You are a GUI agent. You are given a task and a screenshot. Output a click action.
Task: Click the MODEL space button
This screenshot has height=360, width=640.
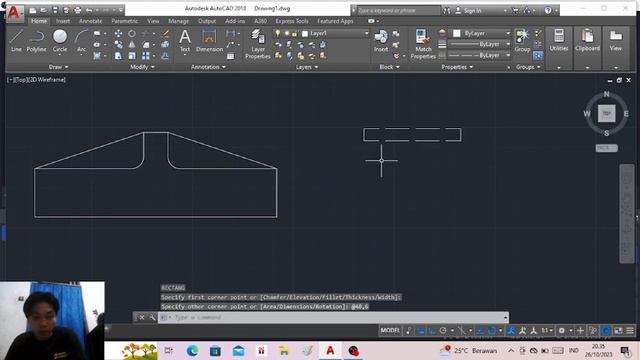pos(390,331)
